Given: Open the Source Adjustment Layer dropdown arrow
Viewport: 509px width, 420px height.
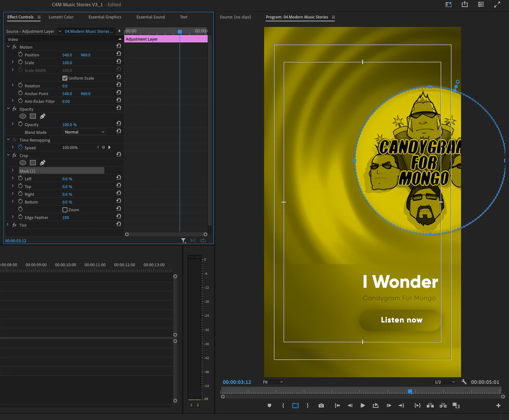Looking at the screenshot, I should coord(60,31).
